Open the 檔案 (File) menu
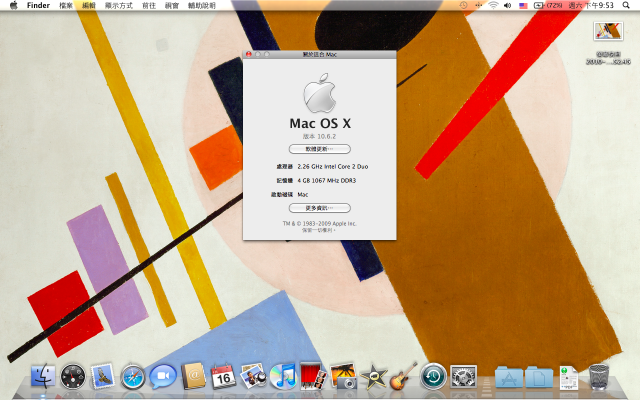Image resolution: width=640 pixels, height=400 pixels. 66,5
